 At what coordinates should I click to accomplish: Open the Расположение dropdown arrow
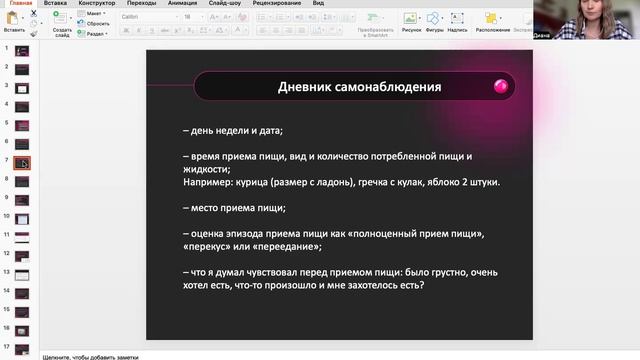coord(501,18)
